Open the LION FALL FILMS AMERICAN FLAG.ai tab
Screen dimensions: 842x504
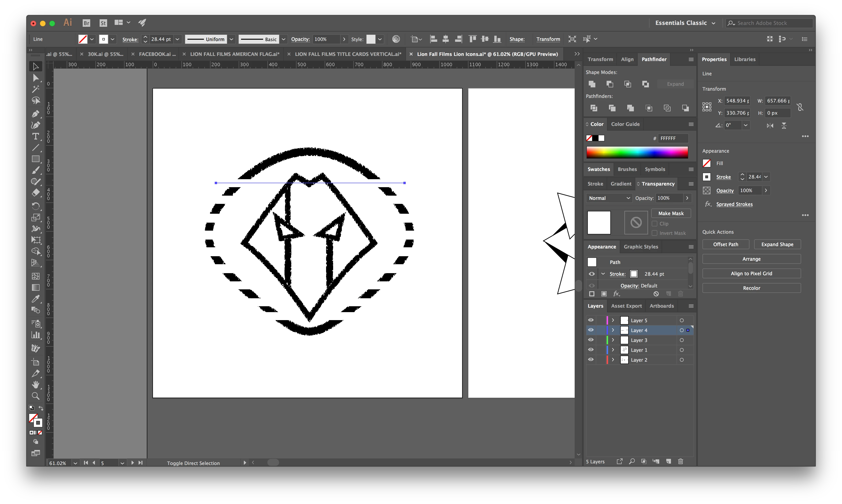[234, 54]
